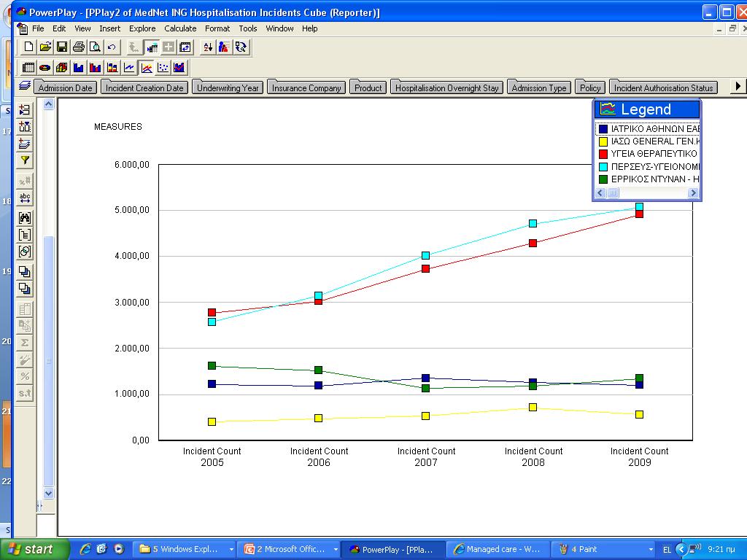
Task: Open the Explore menu
Action: tap(142, 28)
